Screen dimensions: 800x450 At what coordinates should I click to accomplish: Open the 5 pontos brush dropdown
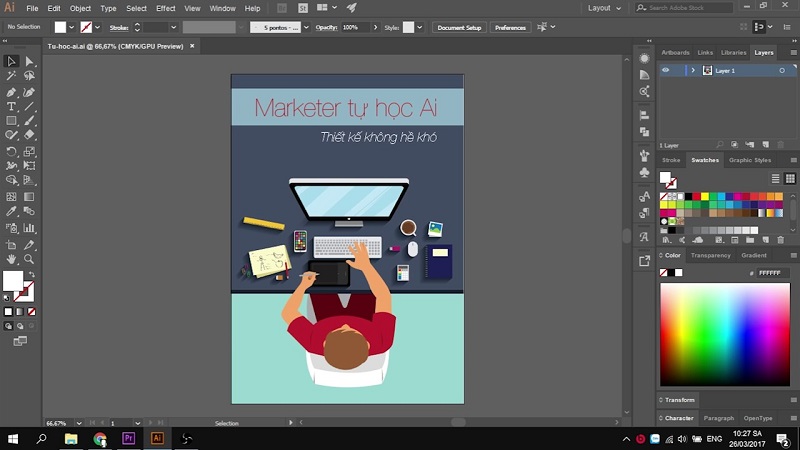click(306, 27)
